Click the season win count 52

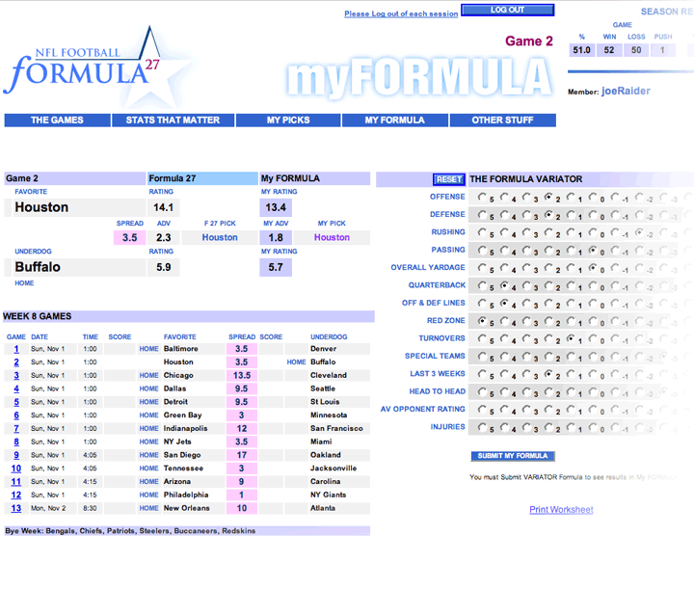609,50
